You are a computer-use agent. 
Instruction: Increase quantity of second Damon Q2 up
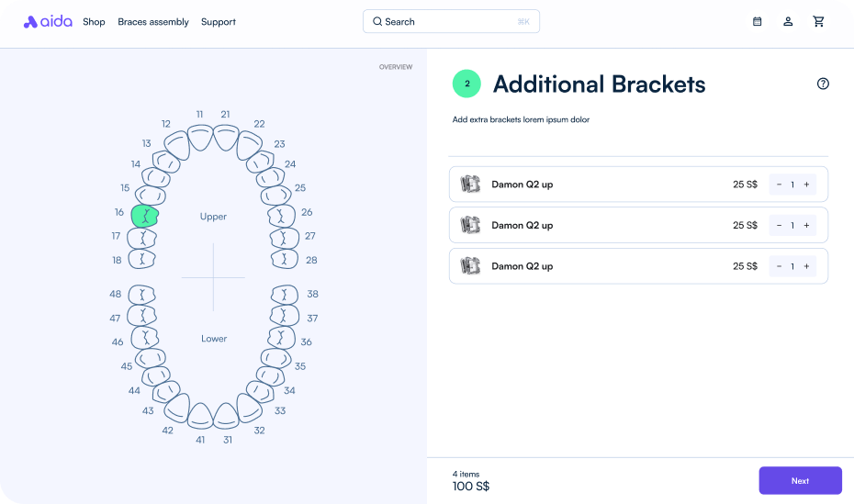(x=806, y=225)
